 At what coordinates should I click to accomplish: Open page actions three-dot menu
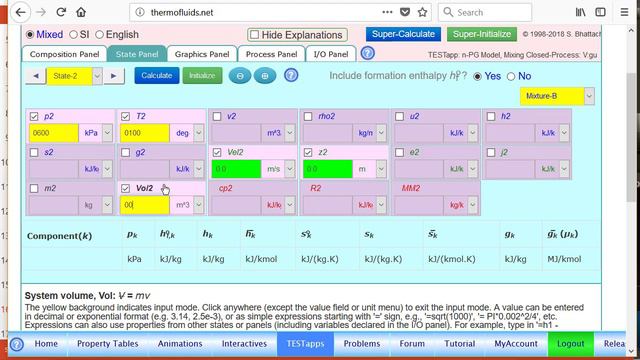(387, 12)
